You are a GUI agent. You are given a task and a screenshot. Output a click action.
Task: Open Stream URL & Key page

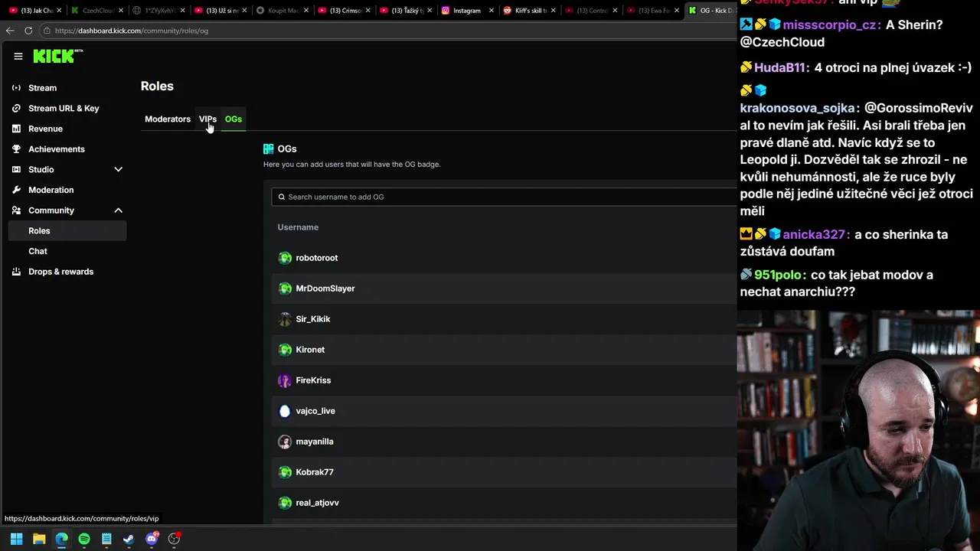coord(64,108)
